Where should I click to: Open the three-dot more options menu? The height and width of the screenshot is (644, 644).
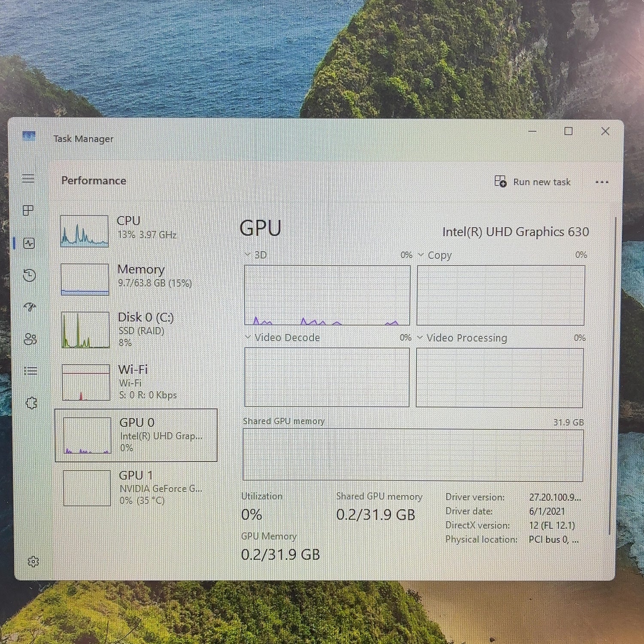click(x=602, y=182)
